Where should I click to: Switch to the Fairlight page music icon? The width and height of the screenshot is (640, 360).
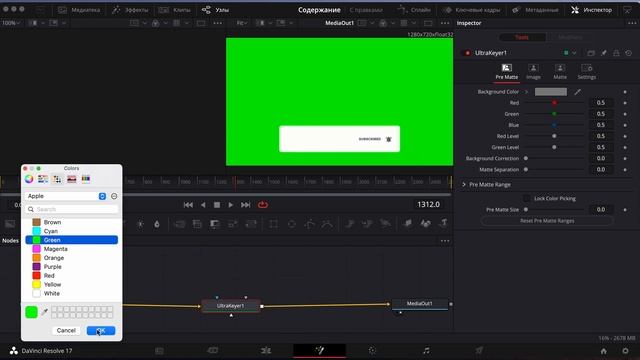(x=426, y=351)
